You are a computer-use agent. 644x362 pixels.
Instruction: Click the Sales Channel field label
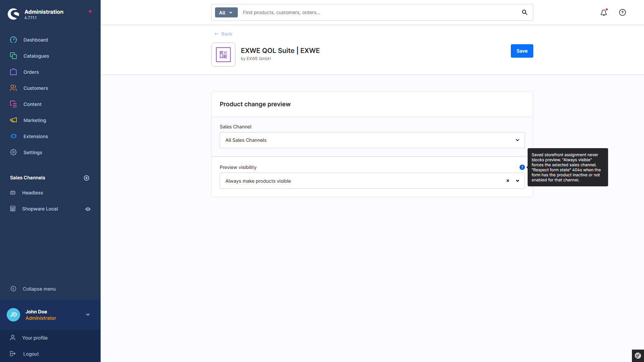pyautogui.click(x=235, y=127)
